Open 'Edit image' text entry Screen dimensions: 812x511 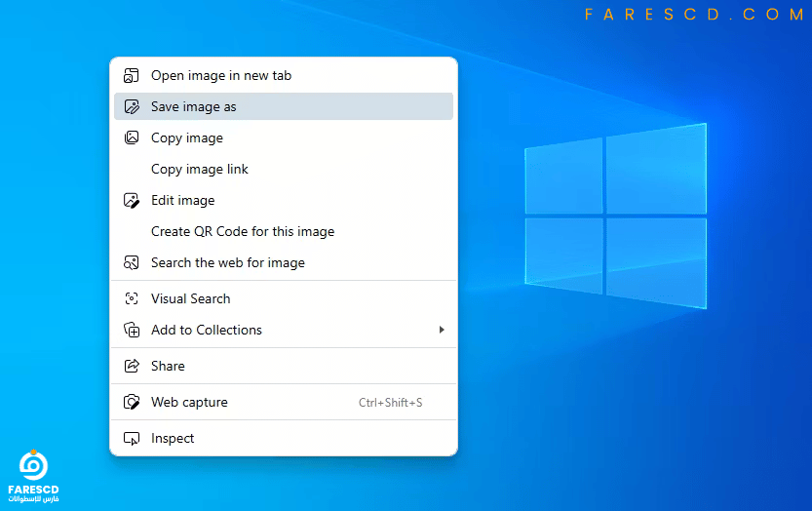point(183,200)
